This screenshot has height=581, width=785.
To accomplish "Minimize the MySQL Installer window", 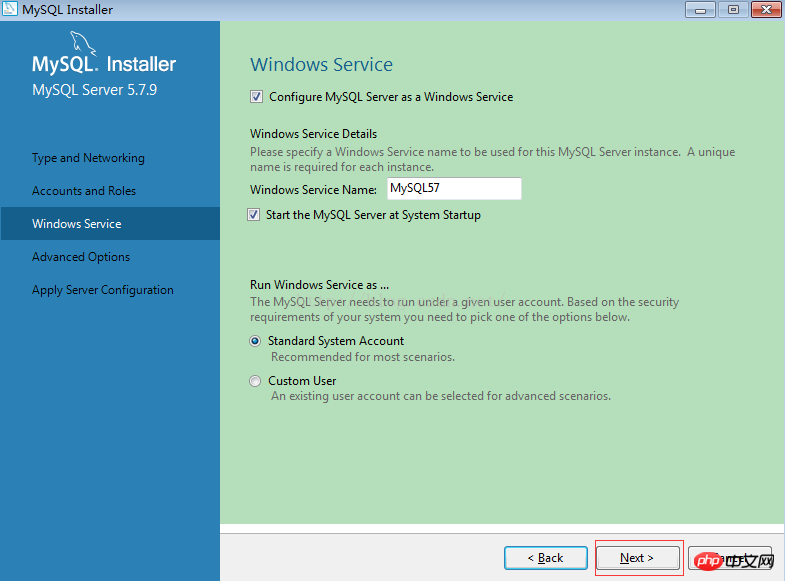I will tap(700, 10).
